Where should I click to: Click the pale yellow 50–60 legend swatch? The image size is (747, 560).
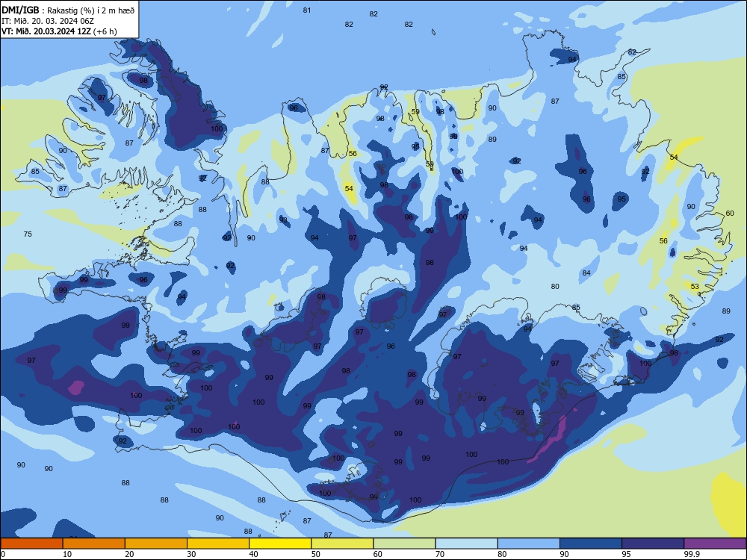click(342, 544)
